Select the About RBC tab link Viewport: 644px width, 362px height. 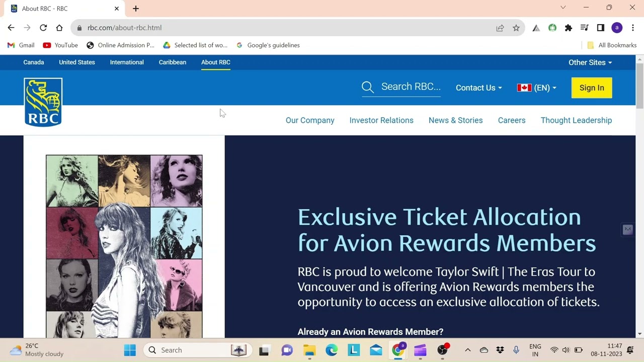(x=216, y=62)
